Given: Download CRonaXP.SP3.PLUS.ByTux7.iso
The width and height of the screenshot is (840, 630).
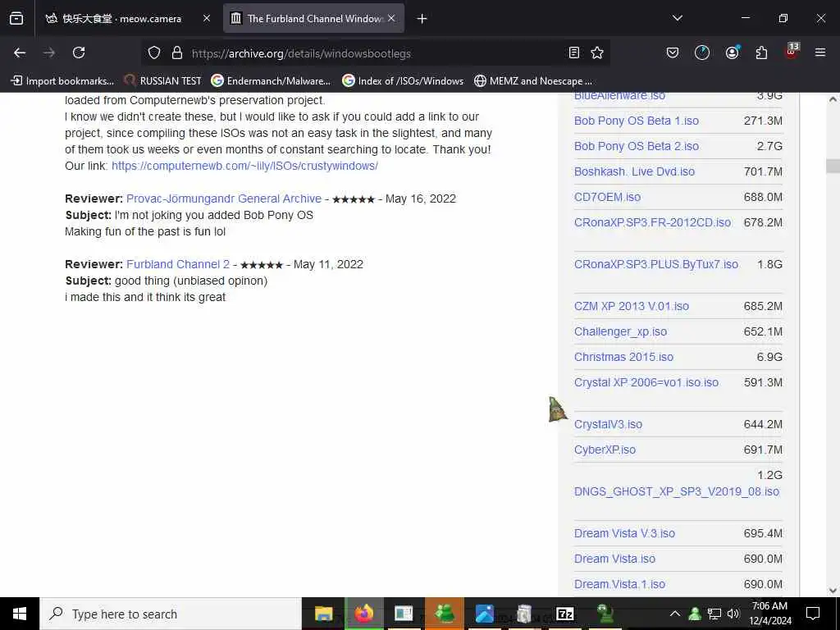Looking at the screenshot, I should (656, 264).
